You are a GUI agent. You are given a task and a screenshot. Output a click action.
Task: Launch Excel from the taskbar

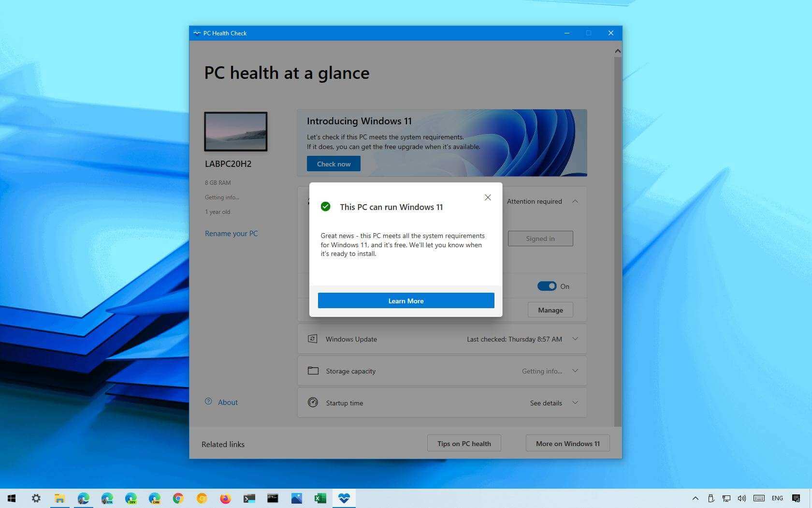[x=320, y=498]
